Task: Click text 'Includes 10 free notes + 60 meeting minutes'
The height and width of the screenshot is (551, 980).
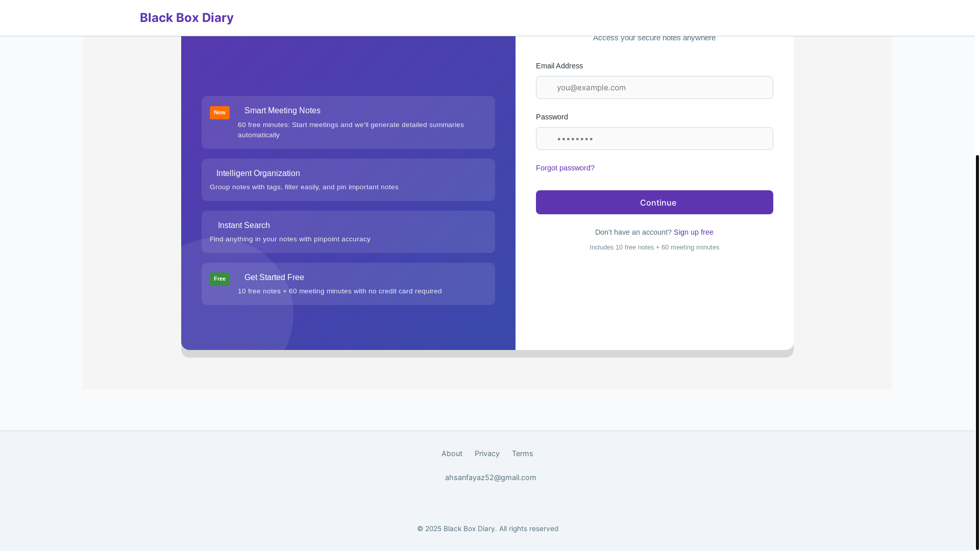Action: [x=654, y=247]
